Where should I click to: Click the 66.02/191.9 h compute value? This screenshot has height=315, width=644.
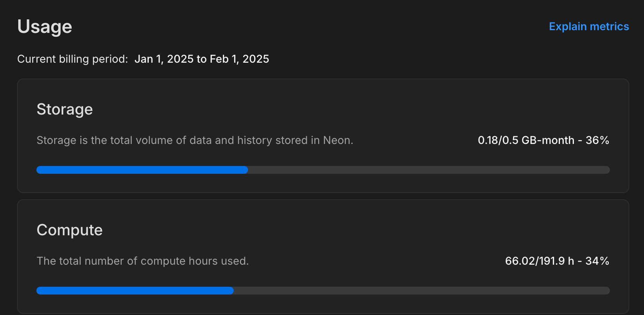(x=539, y=261)
